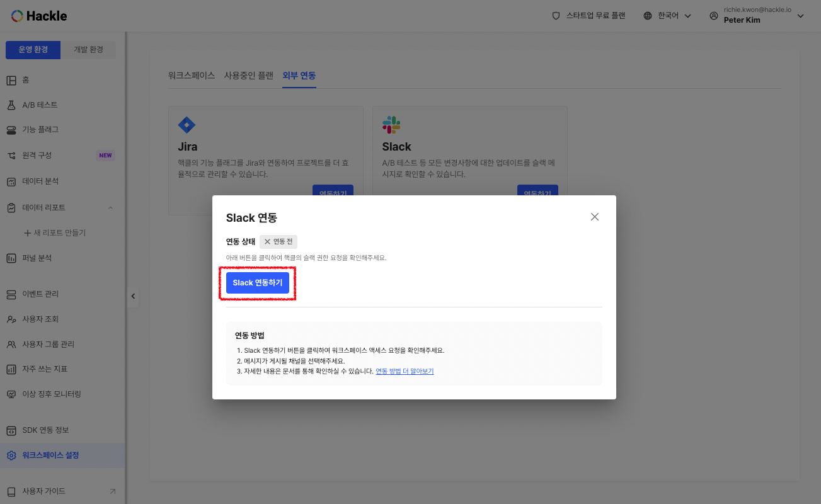Click the 연동 방법 더 알아보기 link
Image resolution: width=821 pixels, height=504 pixels.
pos(405,371)
